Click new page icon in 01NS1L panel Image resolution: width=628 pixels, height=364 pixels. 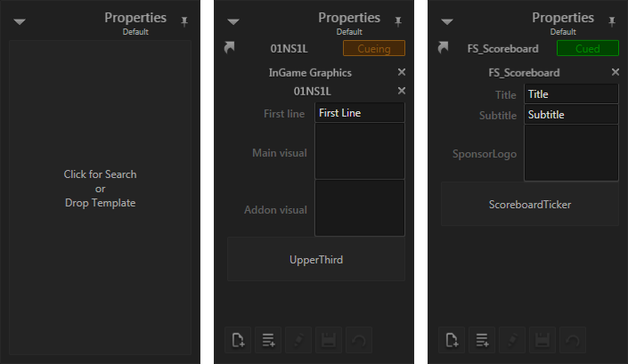tap(238, 339)
